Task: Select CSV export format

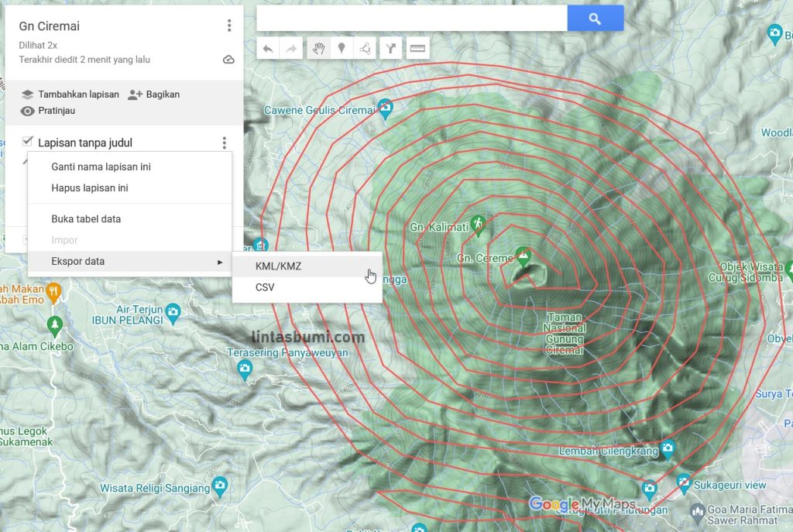Action: [307, 287]
